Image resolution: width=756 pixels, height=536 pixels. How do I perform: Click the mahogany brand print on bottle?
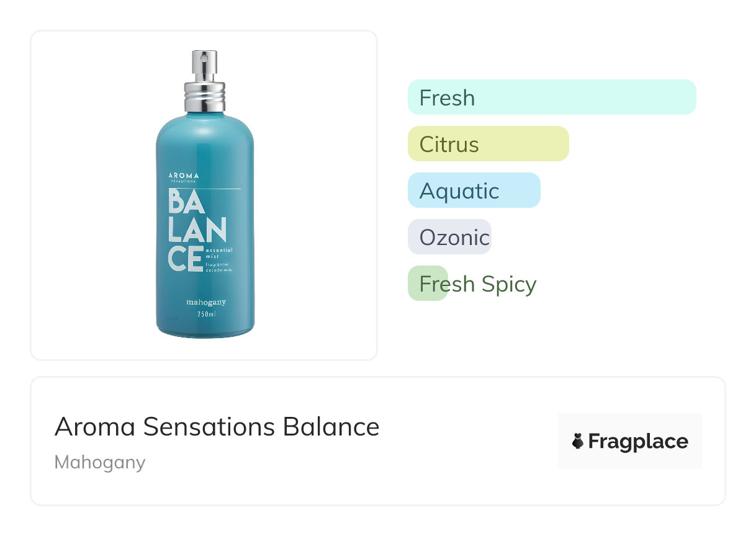pos(206,303)
